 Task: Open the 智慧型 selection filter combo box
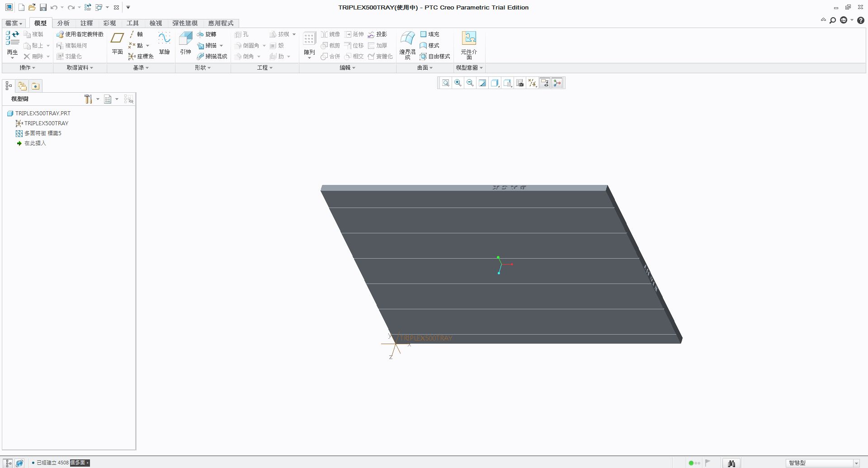822,463
